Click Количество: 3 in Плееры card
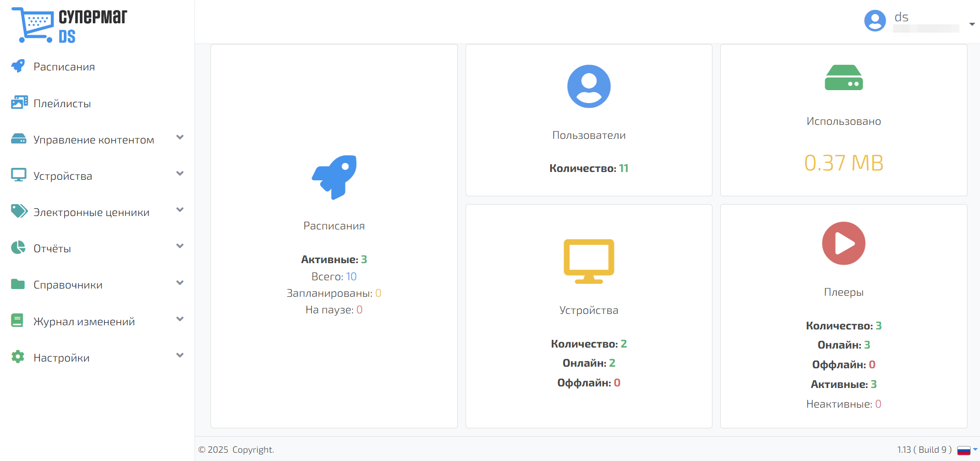Viewport: 980px width, 461px height. click(844, 326)
